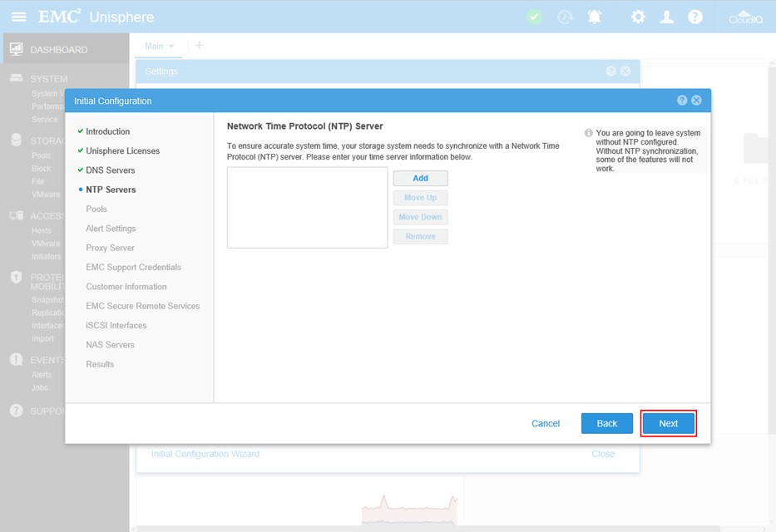Viewport: 776px width, 532px height.
Task: Select the NAS Servers step
Action: point(111,345)
